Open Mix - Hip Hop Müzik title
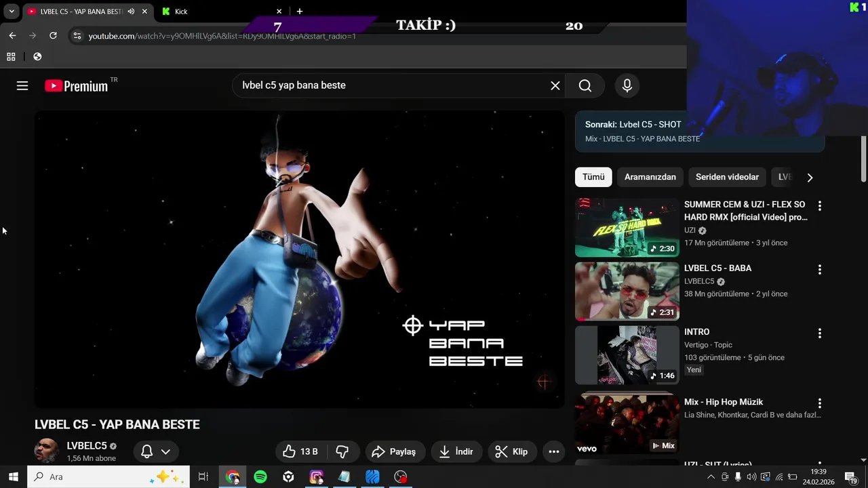This screenshot has width=868, height=488. [724, 402]
